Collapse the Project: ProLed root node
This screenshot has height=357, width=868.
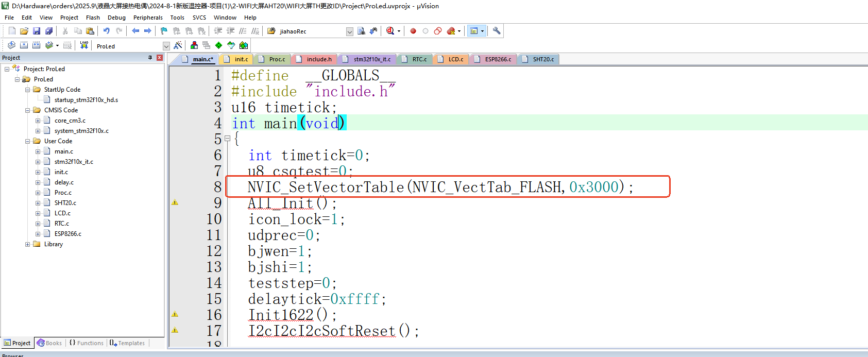pyautogui.click(x=7, y=69)
